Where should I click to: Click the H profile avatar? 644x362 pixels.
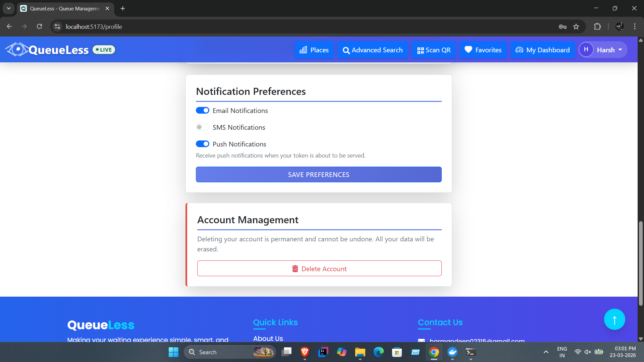(x=586, y=50)
